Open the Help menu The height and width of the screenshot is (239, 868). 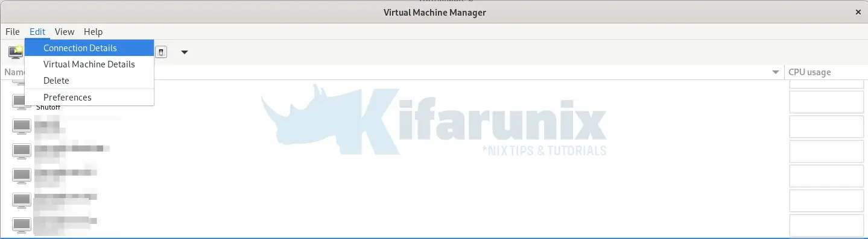[x=93, y=31]
